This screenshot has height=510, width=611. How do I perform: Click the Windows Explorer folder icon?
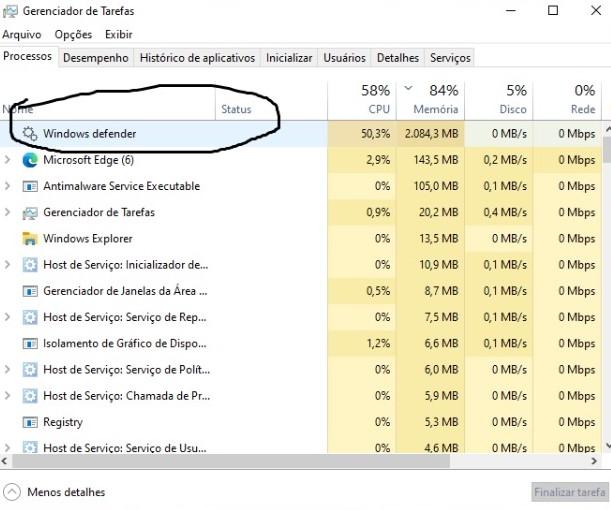[30, 239]
